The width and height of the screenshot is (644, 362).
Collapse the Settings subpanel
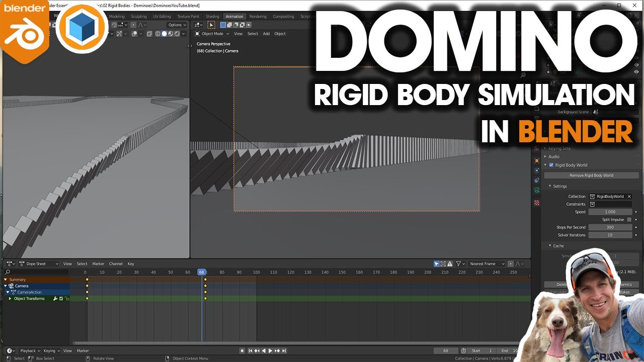pos(550,186)
